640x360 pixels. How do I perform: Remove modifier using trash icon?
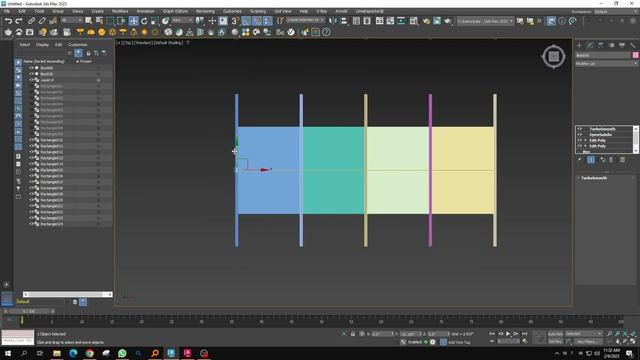[x=611, y=160]
